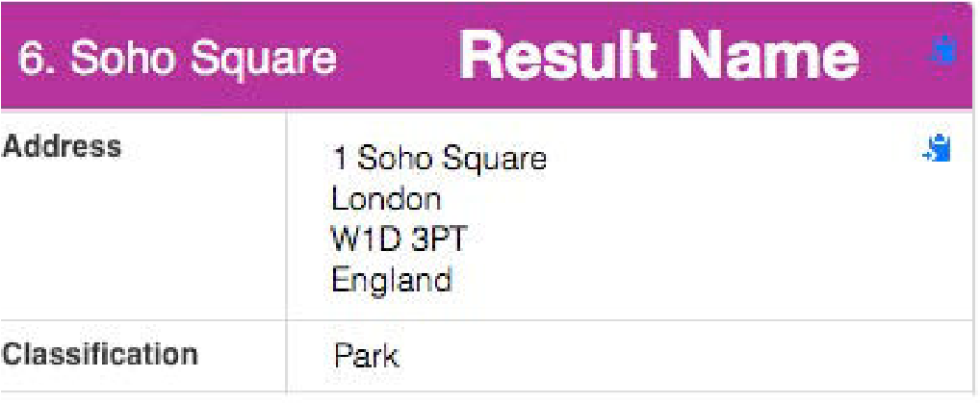Image resolution: width=980 pixels, height=403 pixels.
Task: Click the England line in the address
Action: (x=392, y=281)
